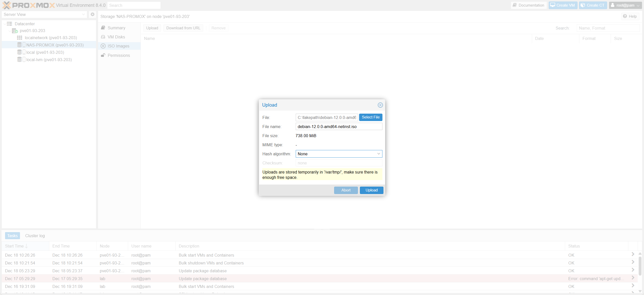644x295 pixels.
Task: Switch to the Cluster log tab
Action: point(35,235)
